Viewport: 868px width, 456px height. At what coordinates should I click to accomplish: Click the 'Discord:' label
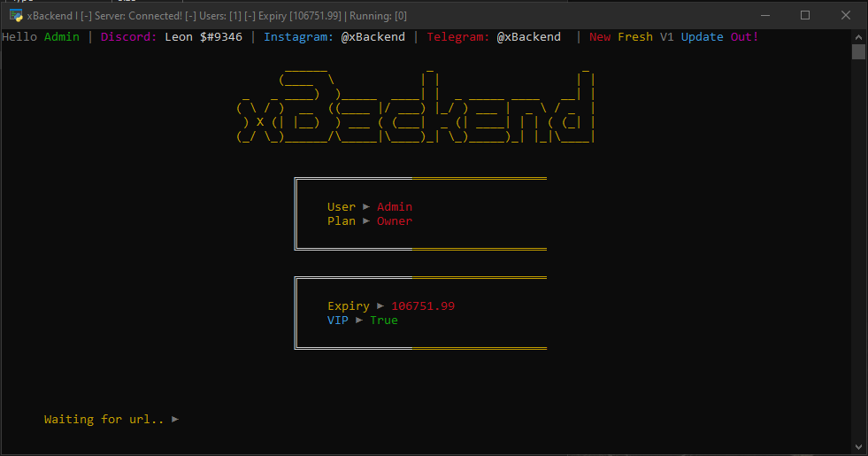pyautogui.click(x=129, y=36)
